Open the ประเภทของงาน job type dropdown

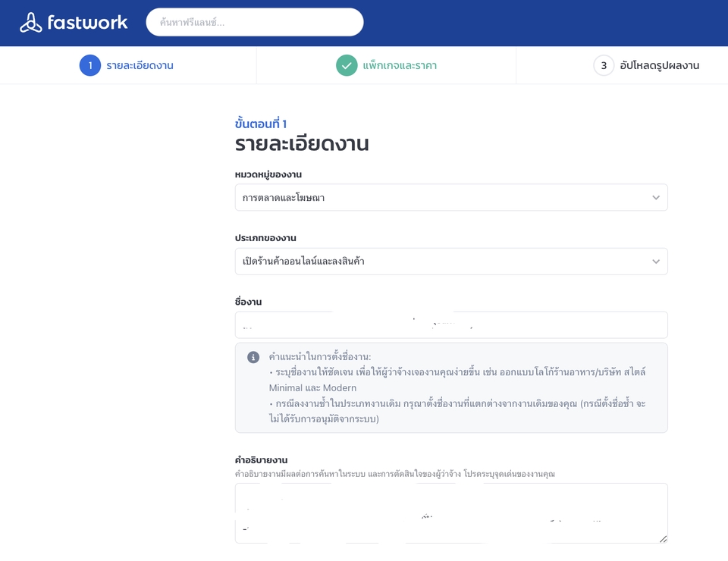coord(451,261)
